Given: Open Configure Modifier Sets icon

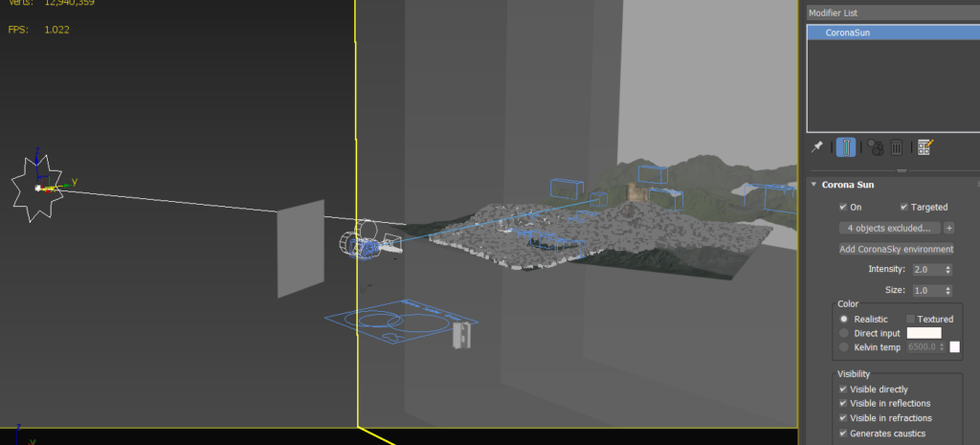Looking at the screenshot, I should click(925, 146).
